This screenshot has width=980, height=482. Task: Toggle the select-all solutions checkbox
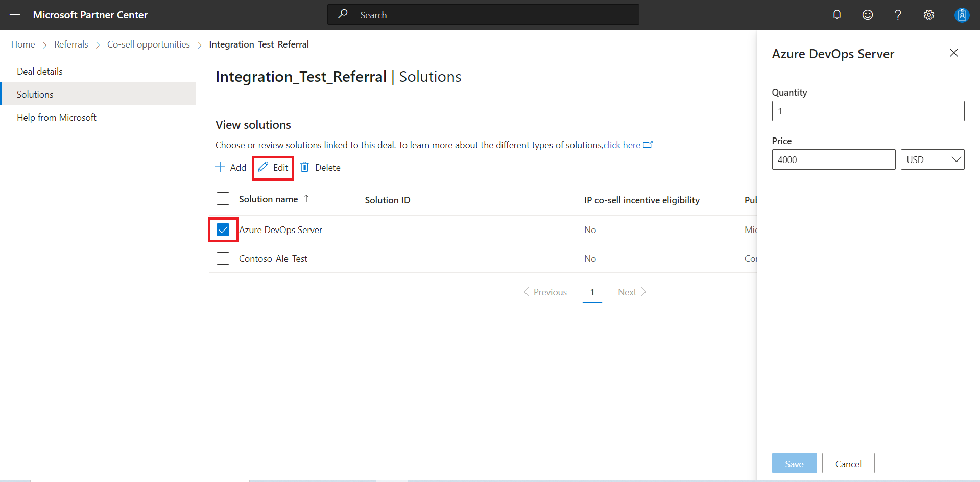point(223,199)
